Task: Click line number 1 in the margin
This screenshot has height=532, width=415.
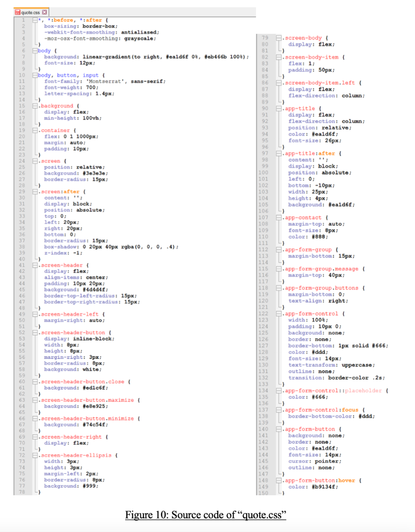Action: point(23,20)
